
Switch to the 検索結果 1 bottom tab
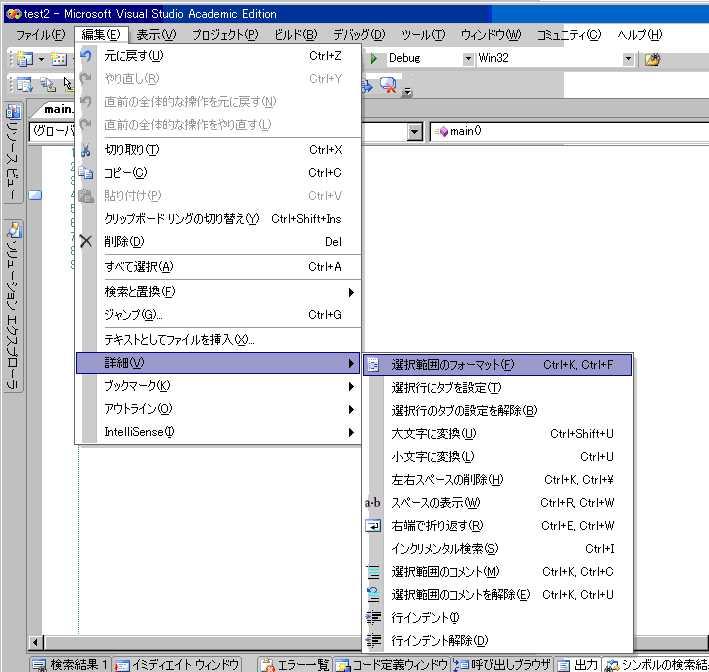(71, 664)
